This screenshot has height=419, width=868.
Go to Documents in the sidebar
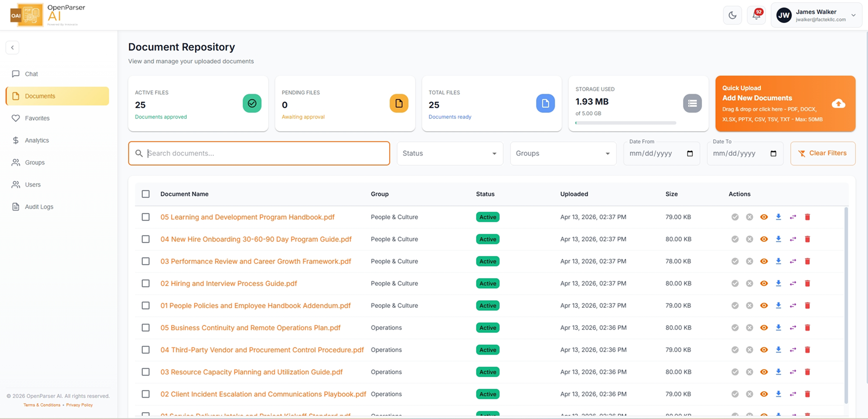(57, 96)
